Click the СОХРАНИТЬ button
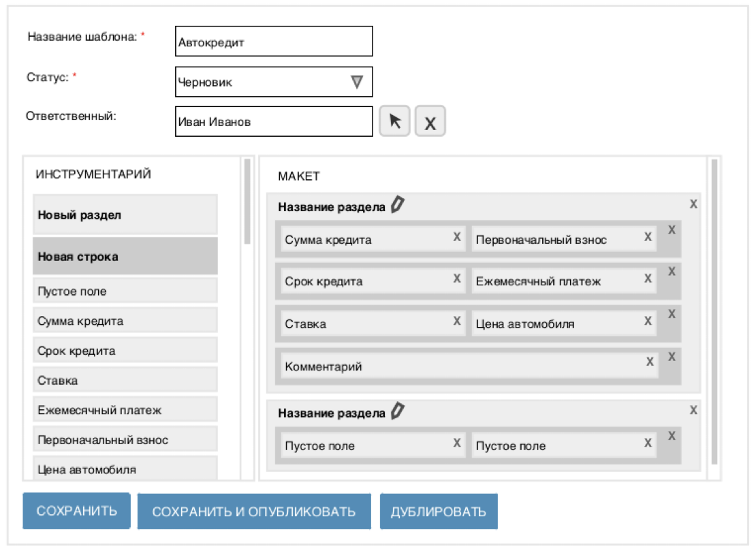 76,511
